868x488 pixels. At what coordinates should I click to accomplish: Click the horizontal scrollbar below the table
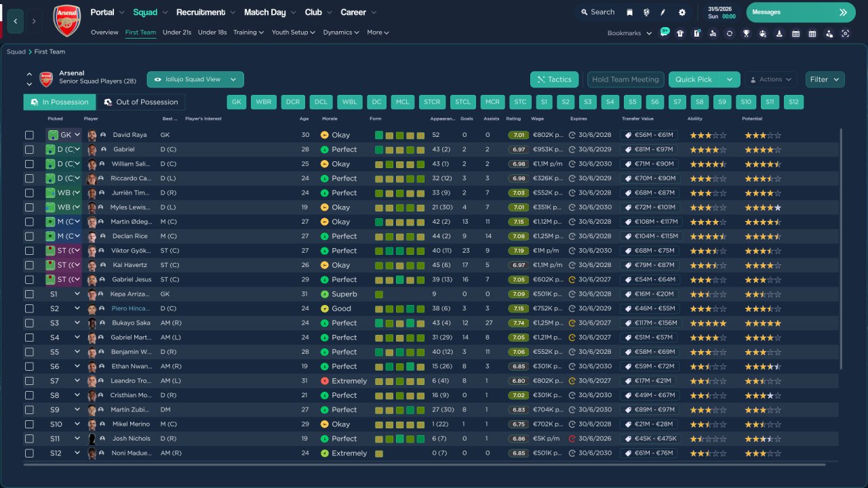(424, 465)
